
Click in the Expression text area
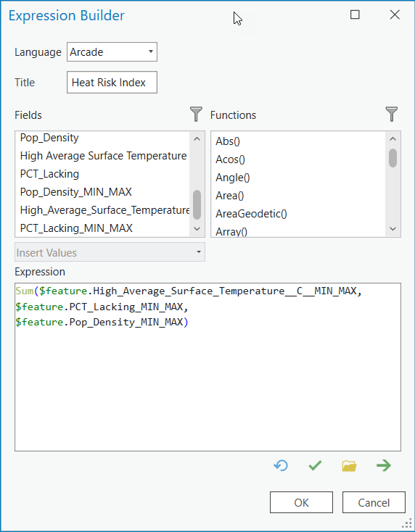(207, 367)
